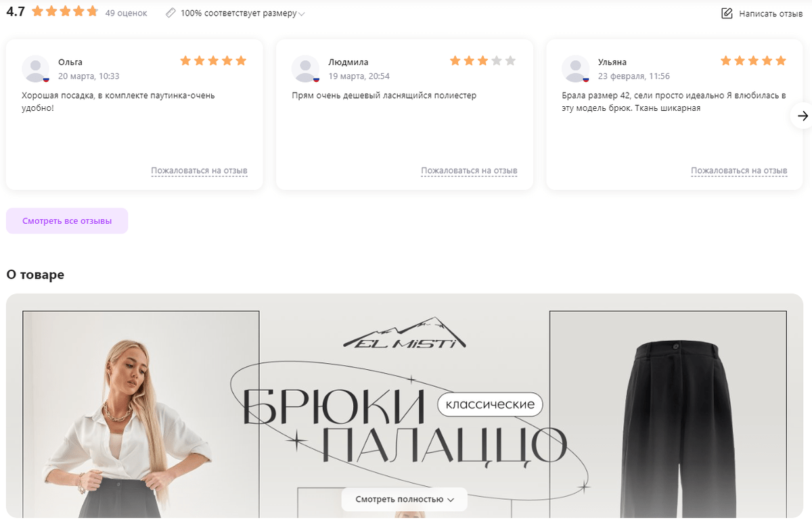The image size is (812, 522).
Task: Click Ольга's five-star rating
Action: [x=213, y=61]
